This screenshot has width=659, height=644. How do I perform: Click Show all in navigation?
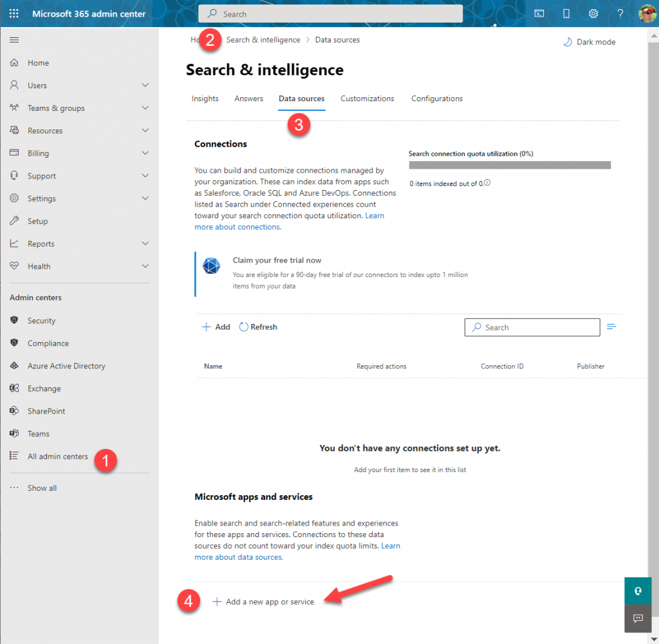coord(42,488)
